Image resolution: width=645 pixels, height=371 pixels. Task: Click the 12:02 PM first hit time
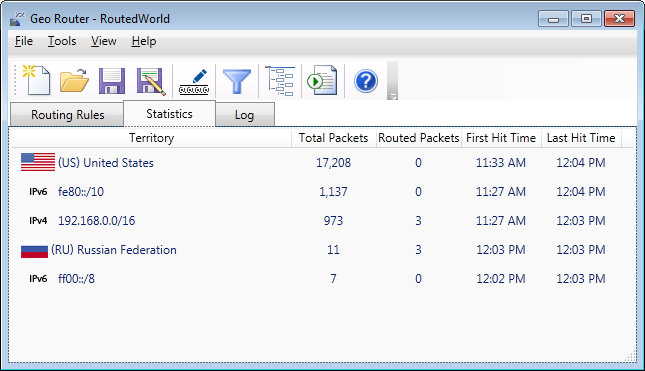pyautogui.click(x=501, y=279)
